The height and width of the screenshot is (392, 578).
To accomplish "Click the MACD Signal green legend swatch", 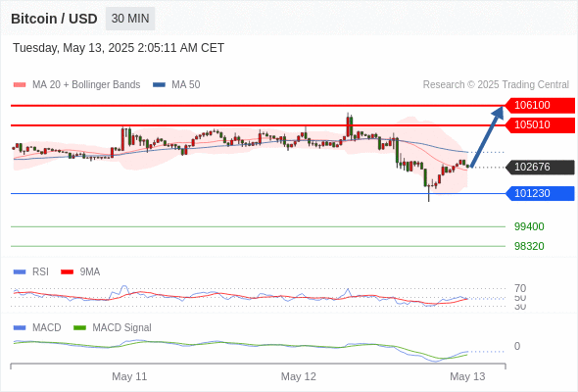I will [x=79, y=328].
